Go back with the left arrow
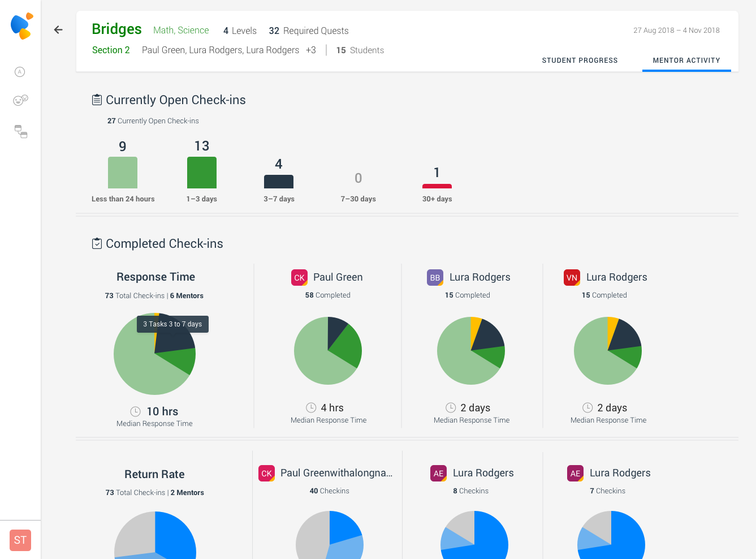Screen dimensions: 756x559 [58, 30]
